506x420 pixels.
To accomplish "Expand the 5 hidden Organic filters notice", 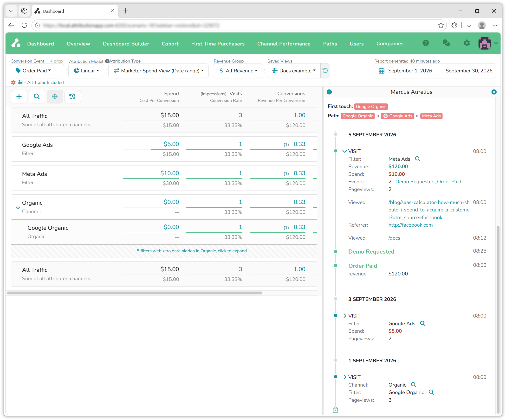I will coord(192,251).
